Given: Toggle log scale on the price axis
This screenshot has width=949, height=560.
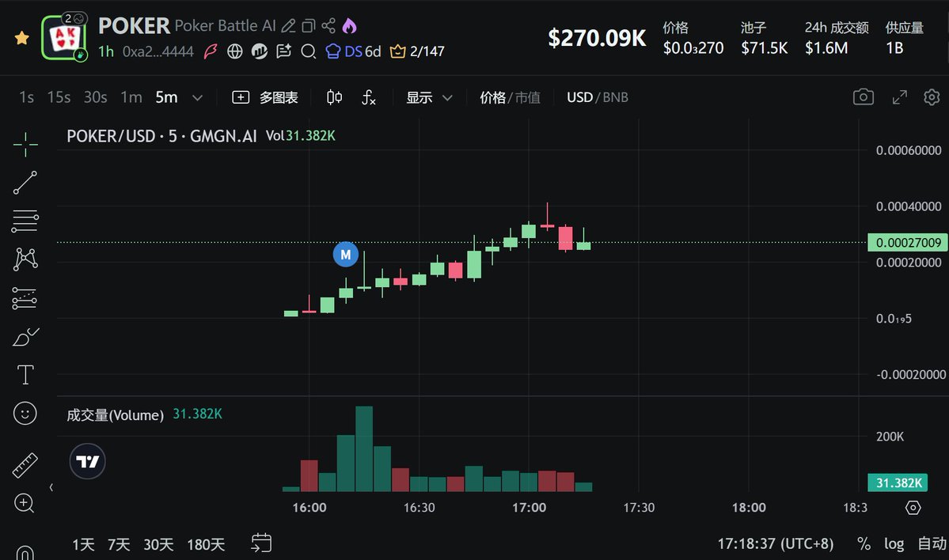Looking at the screenshot, I should pyautogui.click(x=894, y=544).
